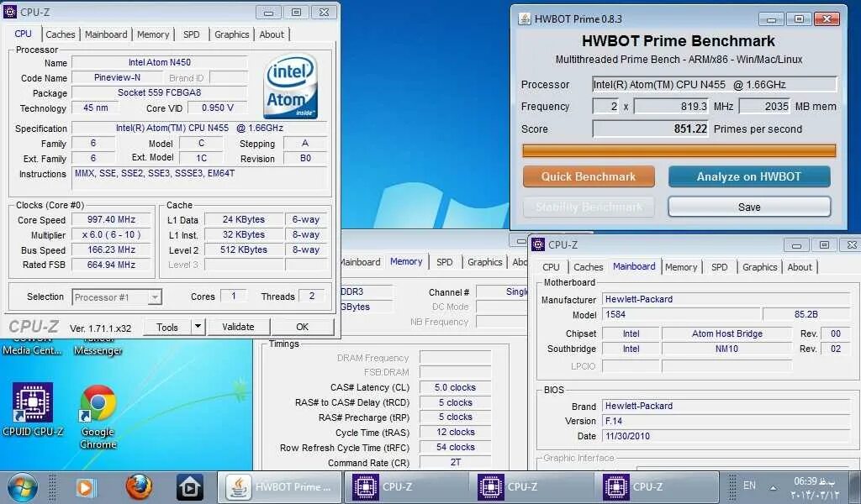Viewport: 861px width, 504px height.
Task: Click the Southbridge NM10 value
Action: pyautogui.click(x=727, y=349)
